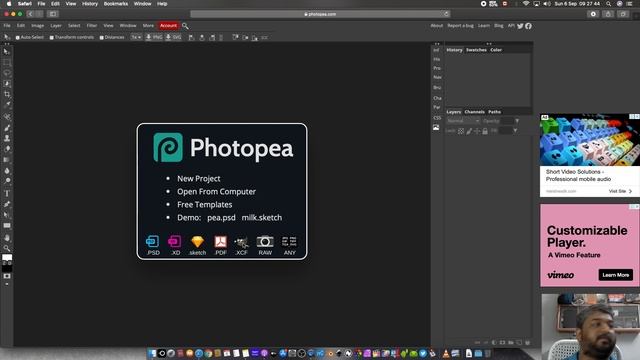640x360 pixels.
Task: Toggle lock image pixels brush icon
Action: [469, 131]
